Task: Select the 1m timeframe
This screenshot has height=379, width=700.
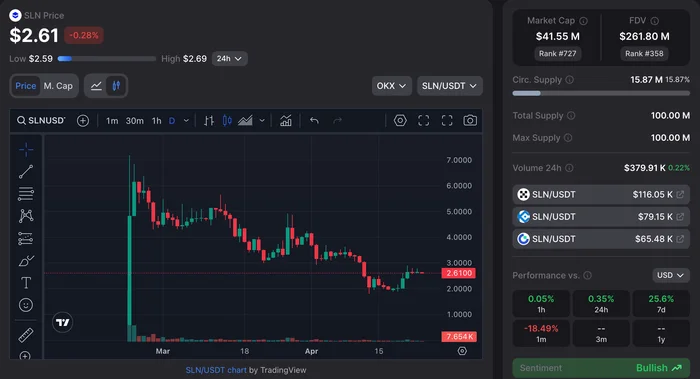Action: pyautogui.click(x=112, y=121)
